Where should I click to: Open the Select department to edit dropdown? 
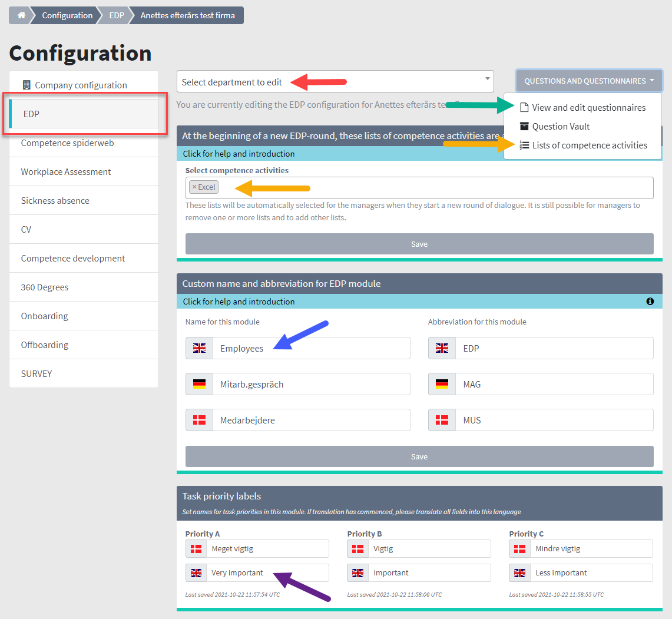[x=335, y=82]
